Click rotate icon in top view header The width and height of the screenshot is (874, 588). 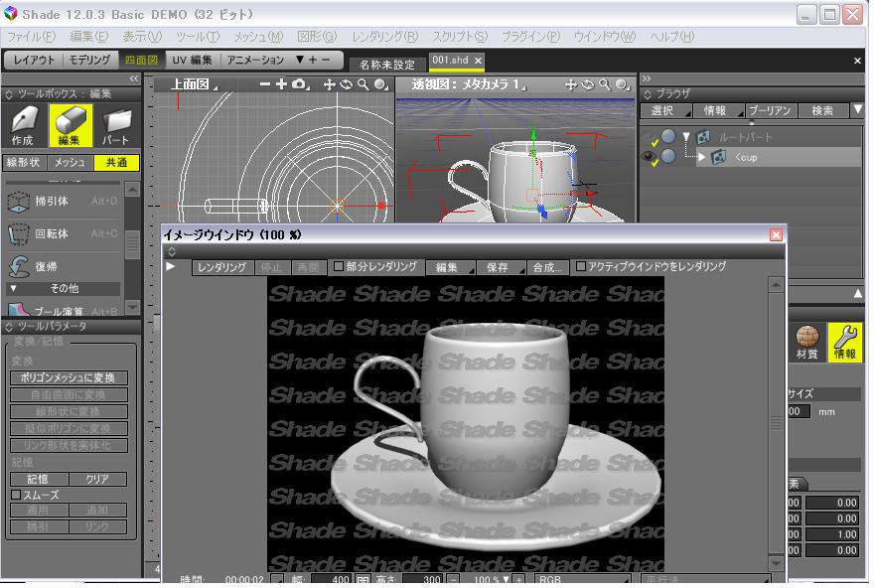pos(347,84)
